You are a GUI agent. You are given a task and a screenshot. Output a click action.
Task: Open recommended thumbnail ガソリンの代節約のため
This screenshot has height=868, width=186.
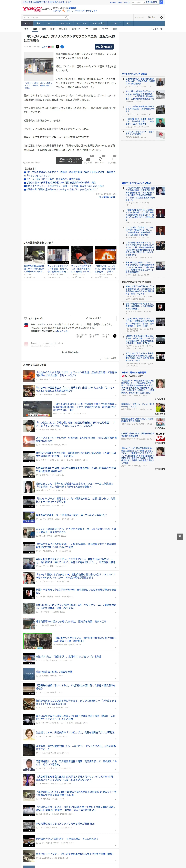pos(82,255)
